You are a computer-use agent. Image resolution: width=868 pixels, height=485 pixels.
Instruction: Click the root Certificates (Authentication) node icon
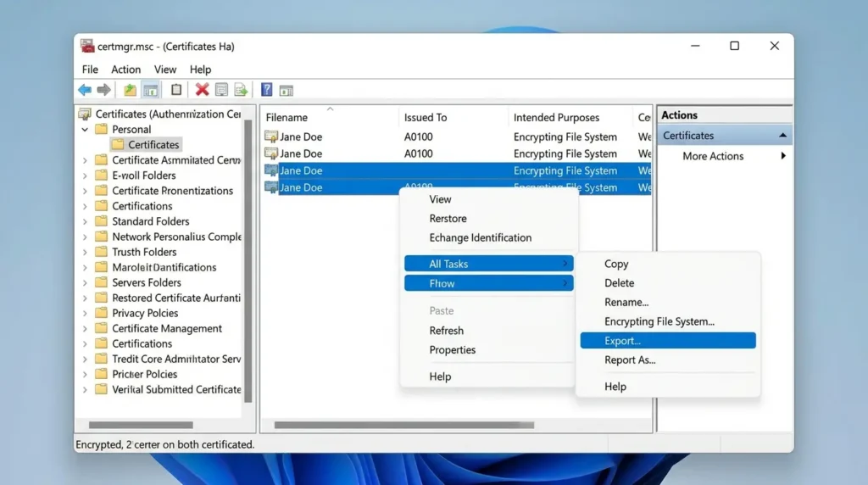pyautogui.click(x=85, y=114)
